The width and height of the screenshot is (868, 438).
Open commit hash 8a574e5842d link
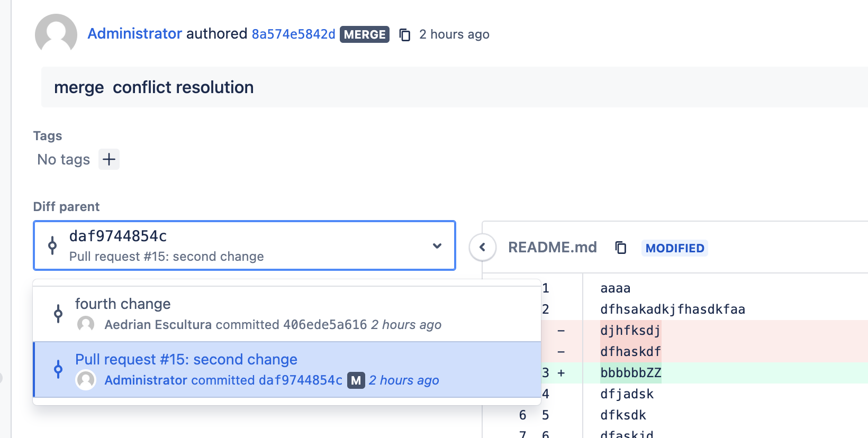click(x=293, y=34)
